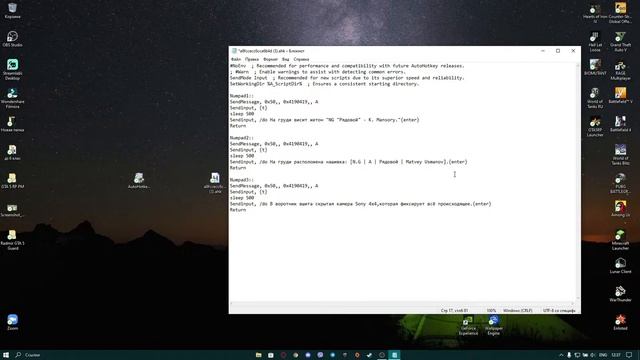Click the Numpad1:: line in the script
The height and width of the screenshot is (360, 640).
(x=242, y=96)
